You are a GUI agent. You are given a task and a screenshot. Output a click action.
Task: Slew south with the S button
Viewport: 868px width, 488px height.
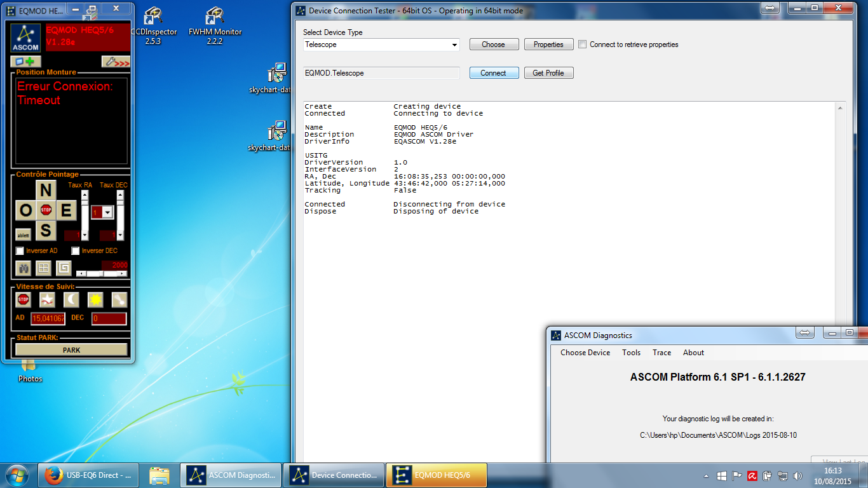(x=46, y=231)
